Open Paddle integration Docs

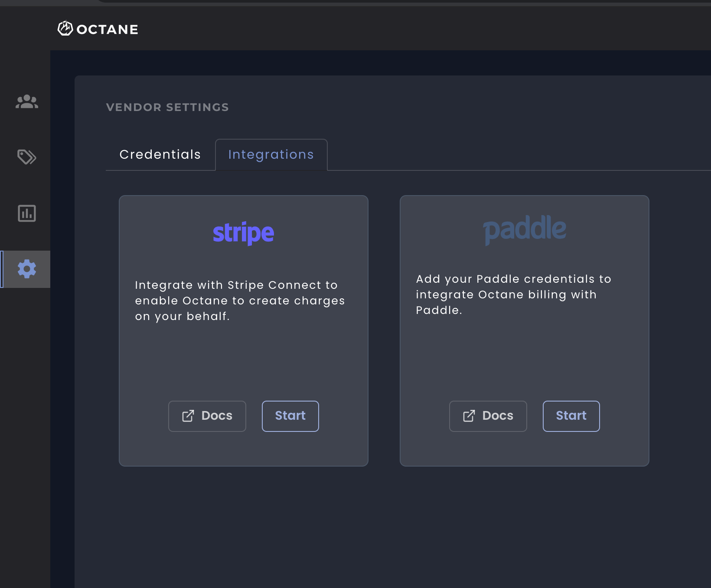(x=488, y=416)
